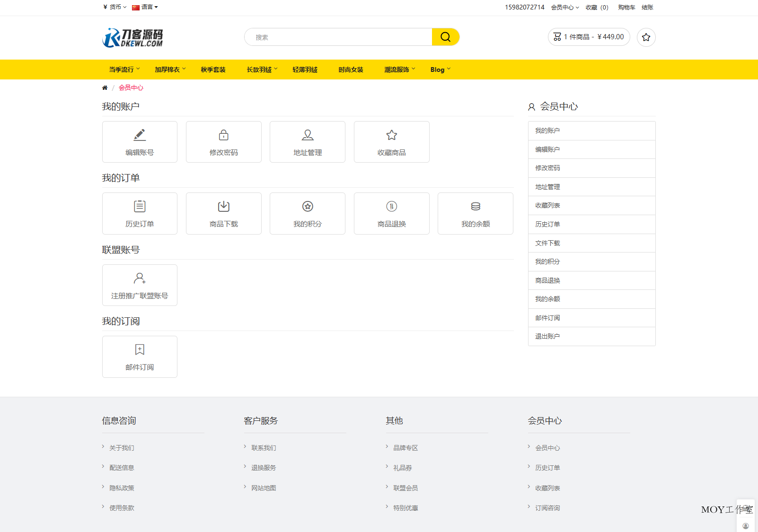Open order history clipboard icon
Screen dimensions: 758x532
140,207
